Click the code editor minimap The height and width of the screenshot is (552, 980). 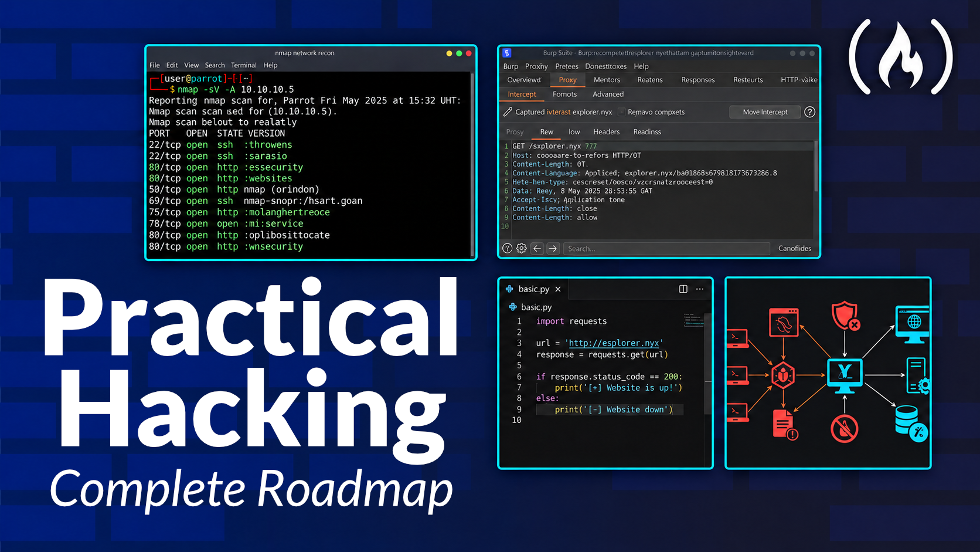coord(693,320)
